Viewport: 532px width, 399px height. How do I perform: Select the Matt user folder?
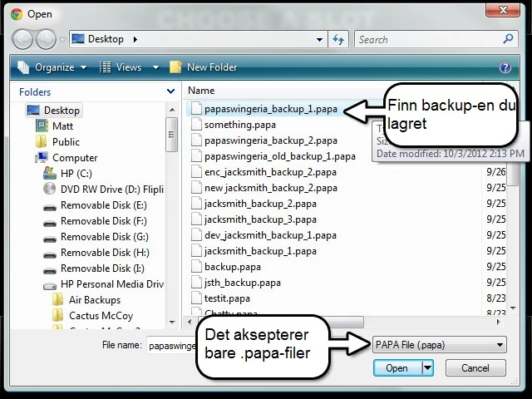[54, 126]
